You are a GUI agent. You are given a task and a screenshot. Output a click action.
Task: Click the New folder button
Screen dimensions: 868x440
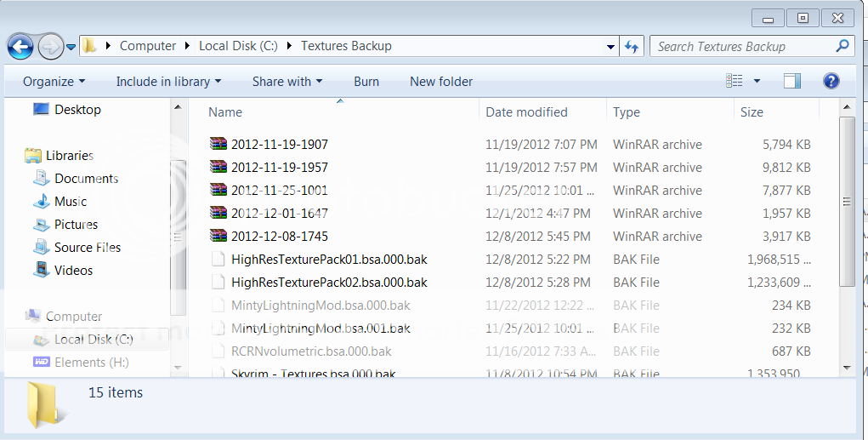click(x=440, y=82)
